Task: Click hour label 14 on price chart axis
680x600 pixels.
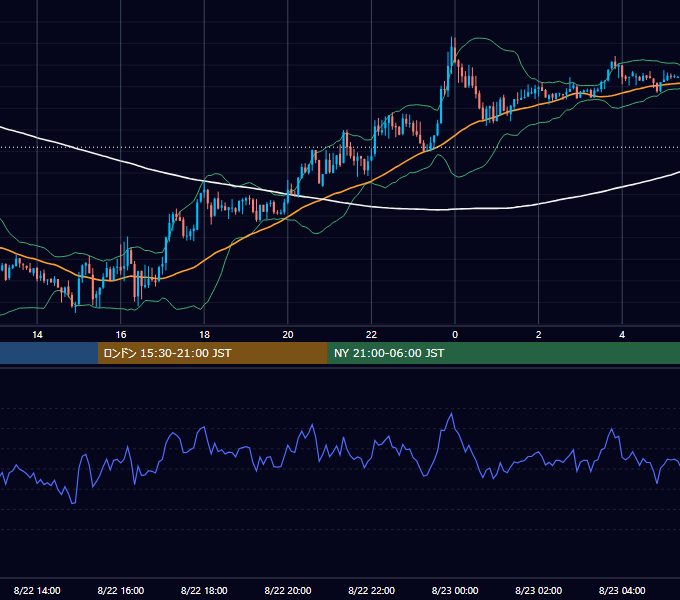Action: point(37,335)
